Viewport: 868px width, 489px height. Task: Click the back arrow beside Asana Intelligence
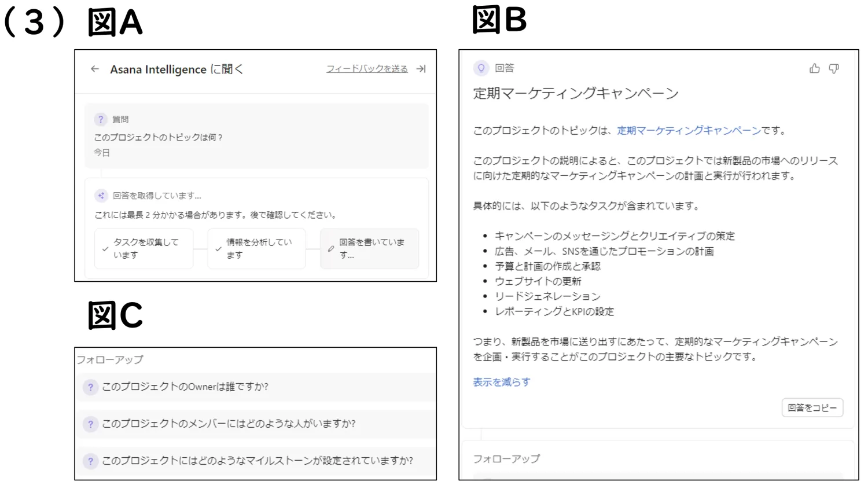tap(95, 69)
